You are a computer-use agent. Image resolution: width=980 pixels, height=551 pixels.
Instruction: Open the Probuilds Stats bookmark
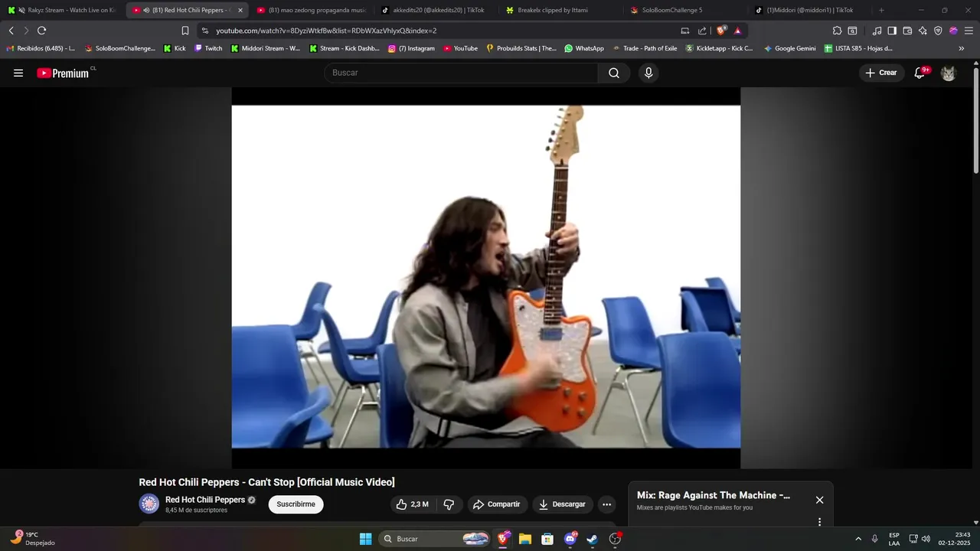click(521, 48)
